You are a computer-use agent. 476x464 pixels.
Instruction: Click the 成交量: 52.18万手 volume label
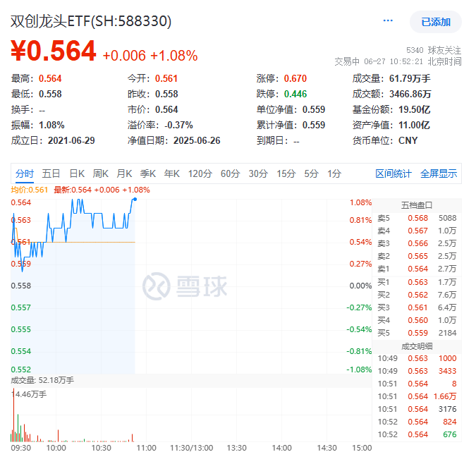(42, 380)
